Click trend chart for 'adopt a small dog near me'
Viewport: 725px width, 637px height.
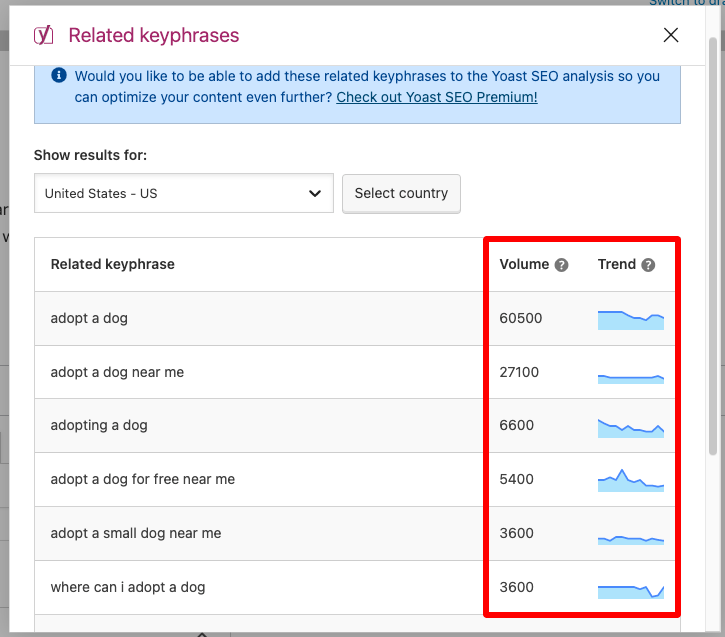pos(631,540)
